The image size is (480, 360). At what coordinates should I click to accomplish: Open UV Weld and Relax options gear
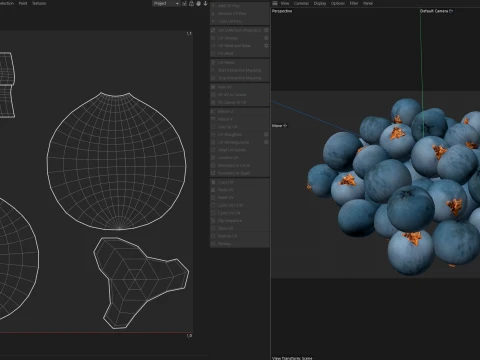point(266,46)
